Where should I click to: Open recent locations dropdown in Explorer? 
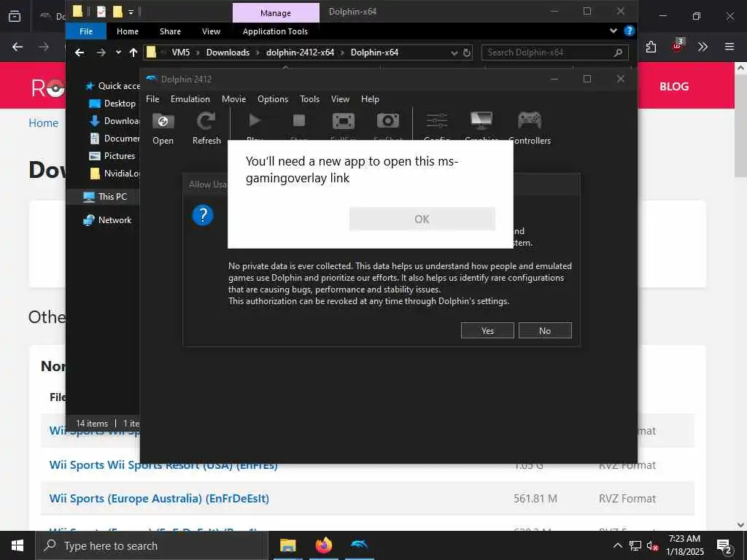point(118,52)
